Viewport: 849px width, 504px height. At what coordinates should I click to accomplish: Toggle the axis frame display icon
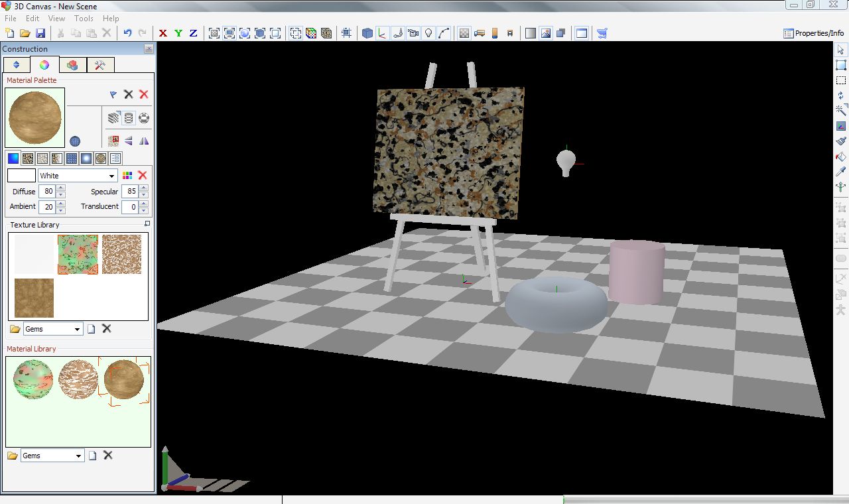(383, 33)
